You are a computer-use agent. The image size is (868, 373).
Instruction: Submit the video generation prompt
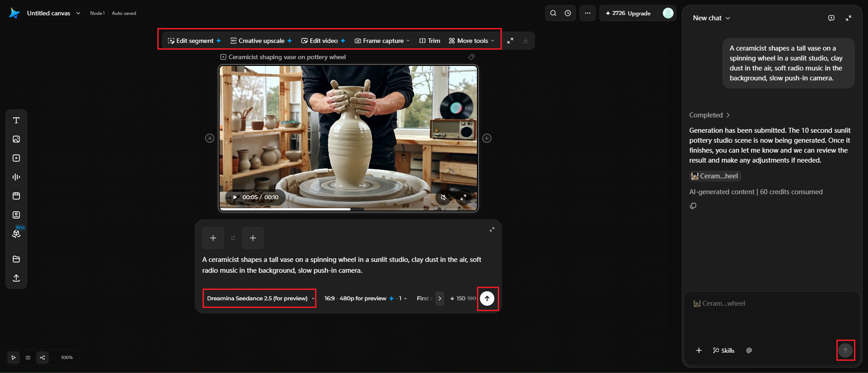pyautogui.click(x=487, y=298)
